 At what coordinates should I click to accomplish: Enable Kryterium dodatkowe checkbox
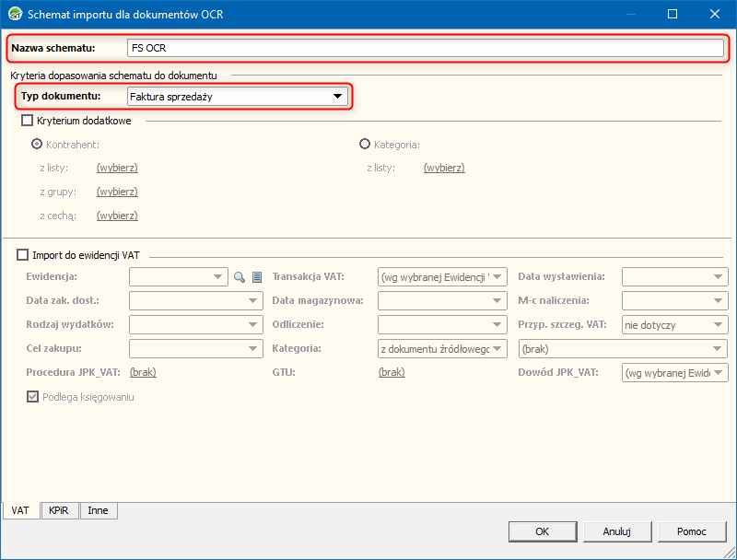point(27,121)
